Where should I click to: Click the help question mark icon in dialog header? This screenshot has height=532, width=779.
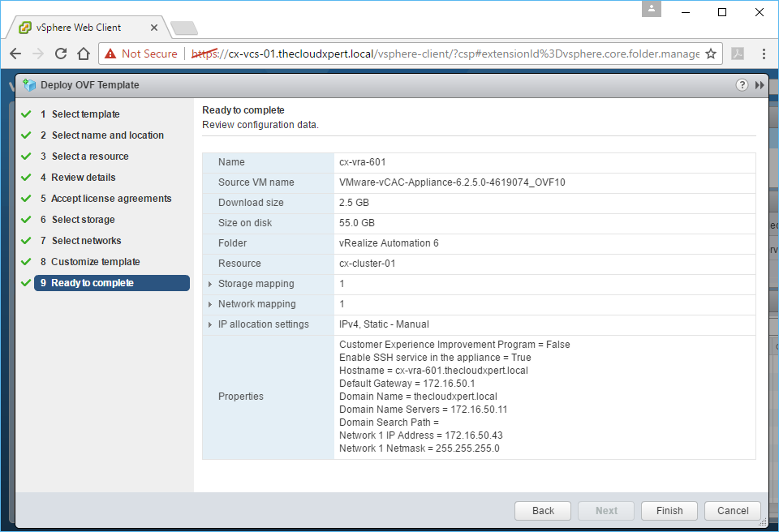click(742, 85)
